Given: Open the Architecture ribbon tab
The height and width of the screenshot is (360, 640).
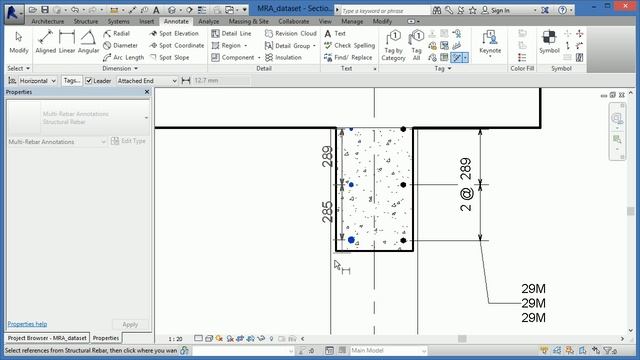Looking at the screenshot, I should point(48,21).
